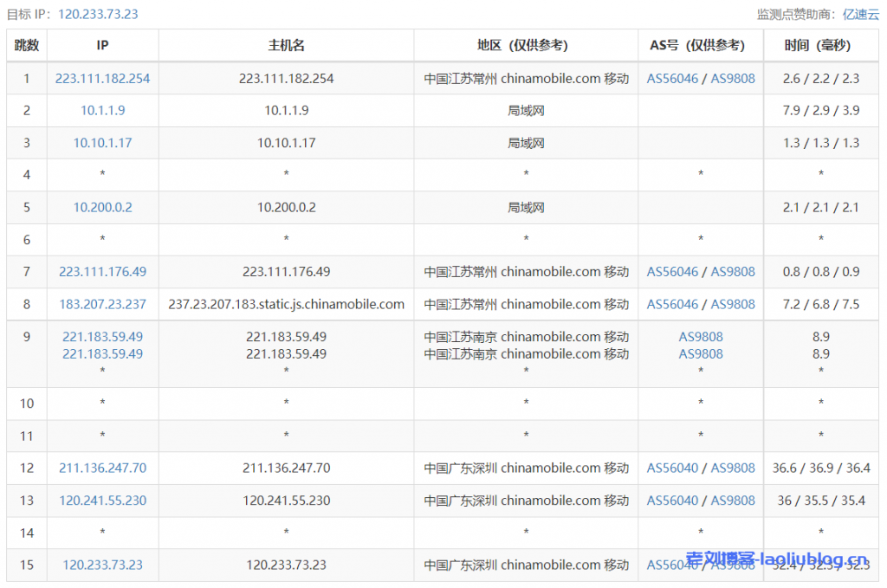Viewport: 887px width, 588px height.
Task: Click the 120.241.55.230 IP link
Action: click(102, 501)
